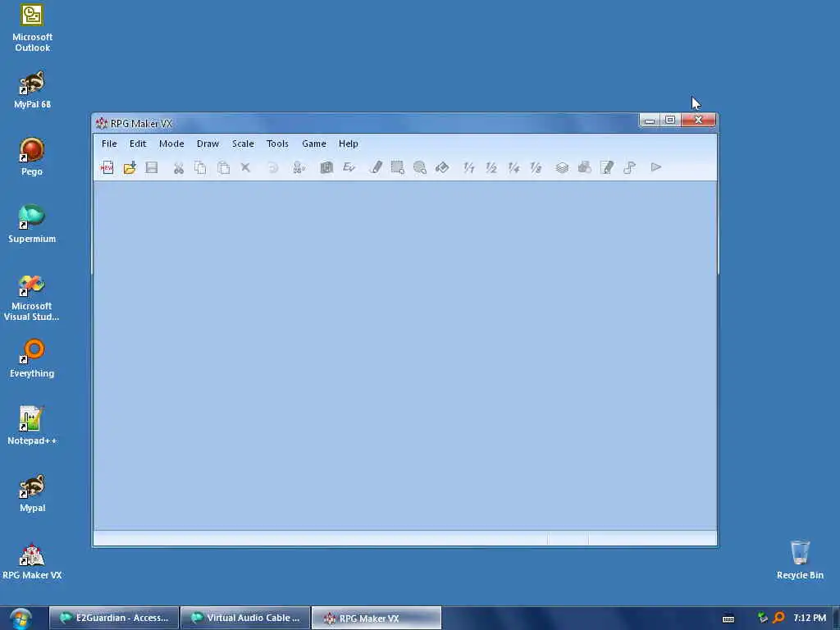Click the Undo arrow icon
840x630 pixels.
coord(273,167)
